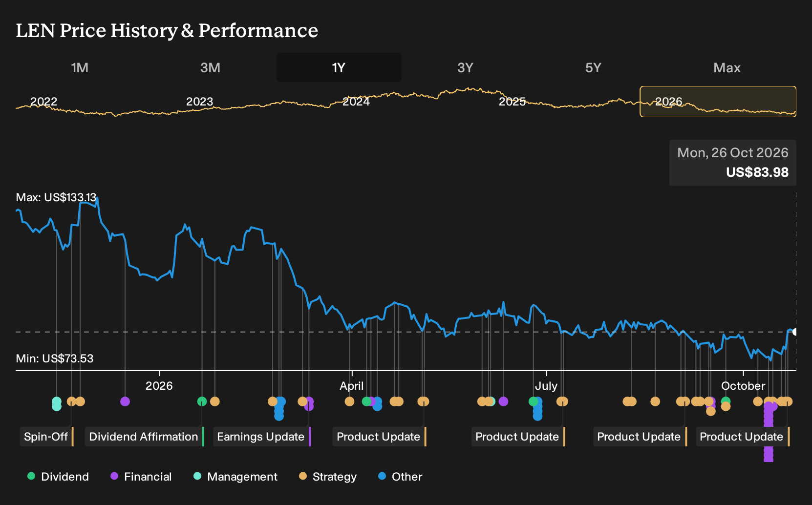Open the Spin-Off event label

tap(46, 437)
